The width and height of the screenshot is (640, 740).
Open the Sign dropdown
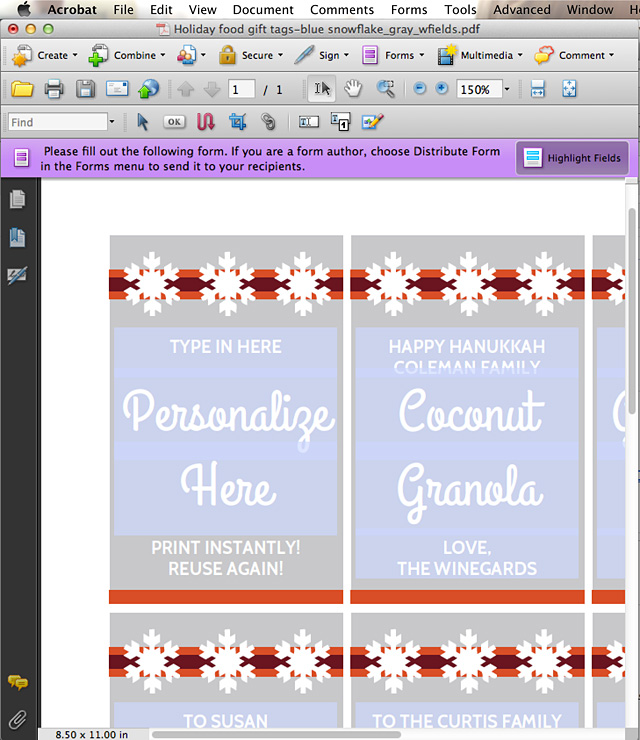point(322,56)
